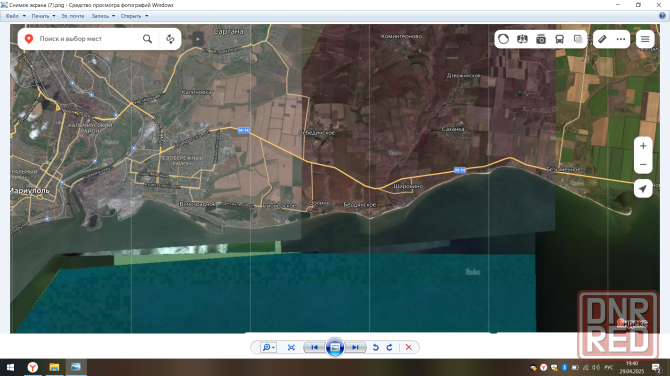Click Эл. почта in the toolbar
The height and width of the screenshot is (376, 670).
tap(73, 16)
